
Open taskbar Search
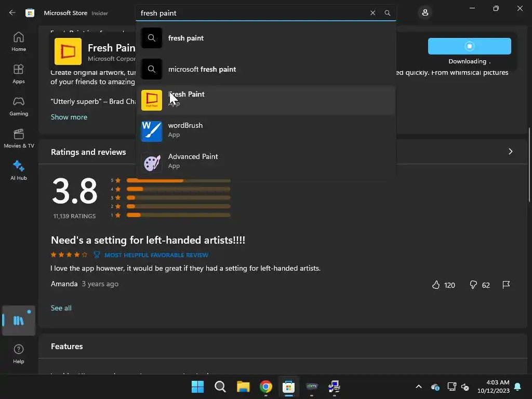[220, 387]
